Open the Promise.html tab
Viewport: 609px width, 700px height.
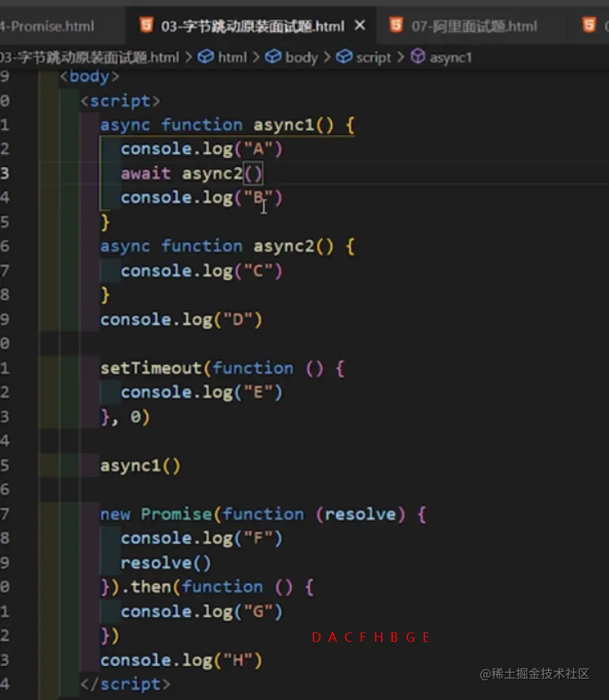(47, 26)
